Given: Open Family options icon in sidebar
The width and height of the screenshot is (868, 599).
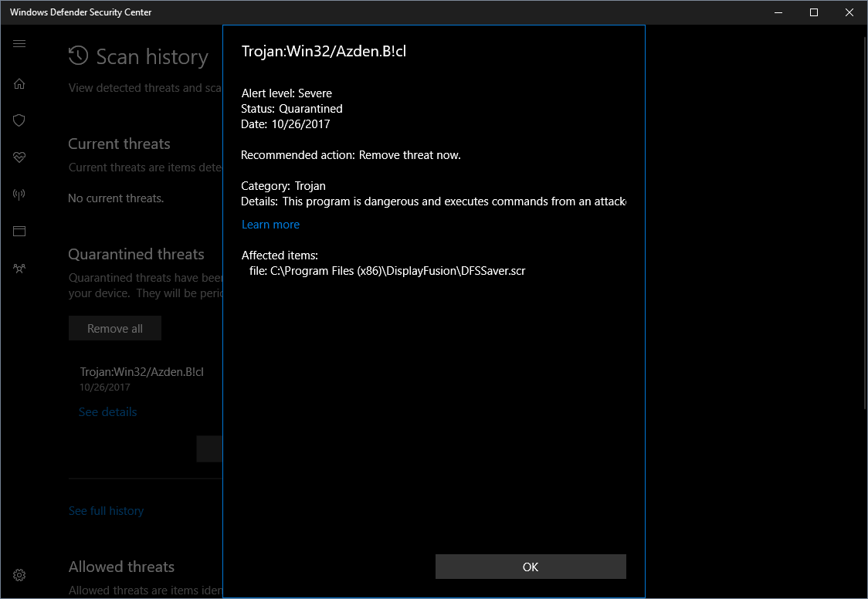Looking at the screenshot, I should pyautogui.click(x=19, y=268).
